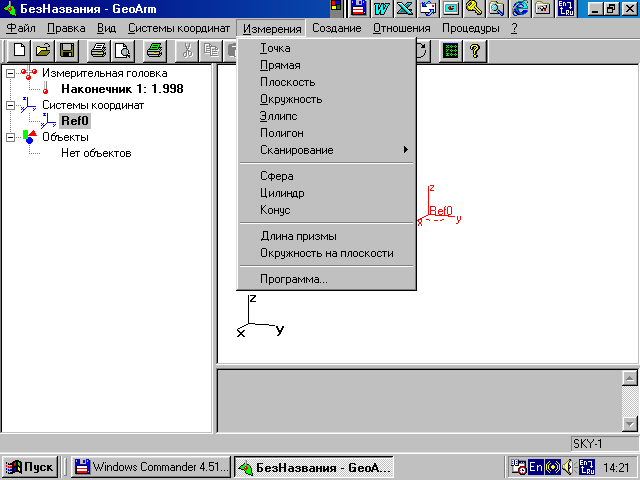
Task: Click the green printer toolbar icon
Action: (155, 51)
